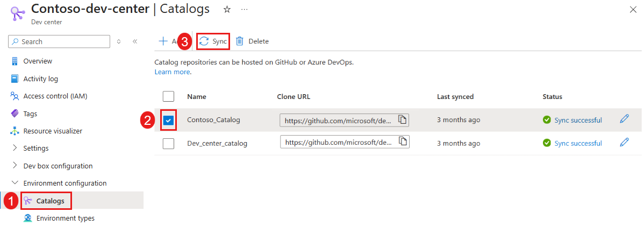Click the sidebar Search field

59,41
